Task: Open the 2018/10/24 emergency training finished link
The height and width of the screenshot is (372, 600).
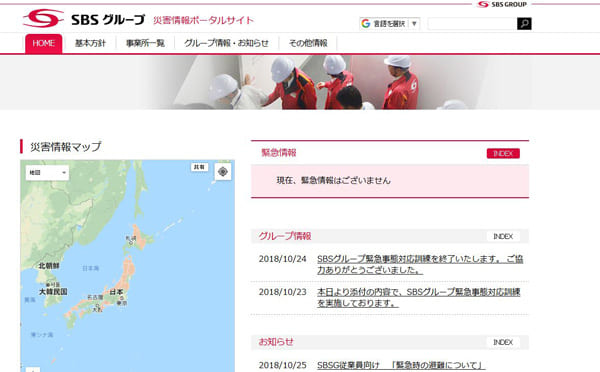Action: click(x=420, y=264)
